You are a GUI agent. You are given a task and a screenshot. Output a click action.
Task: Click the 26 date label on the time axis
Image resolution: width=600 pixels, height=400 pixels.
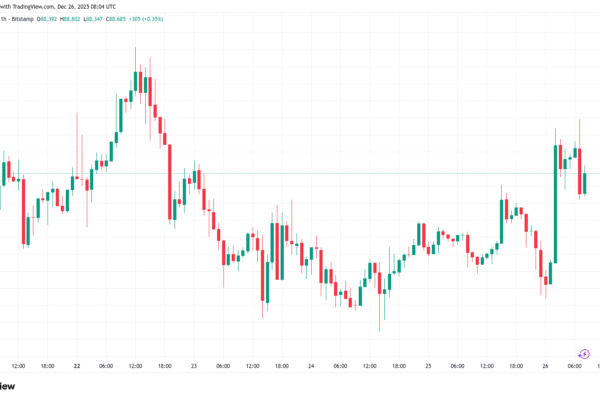point(545,366)
